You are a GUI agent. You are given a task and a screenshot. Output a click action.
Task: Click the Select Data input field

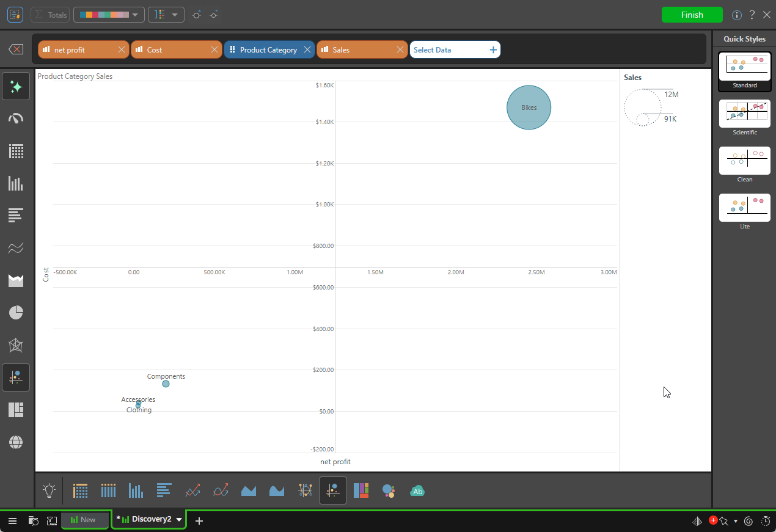click(448, 50)
